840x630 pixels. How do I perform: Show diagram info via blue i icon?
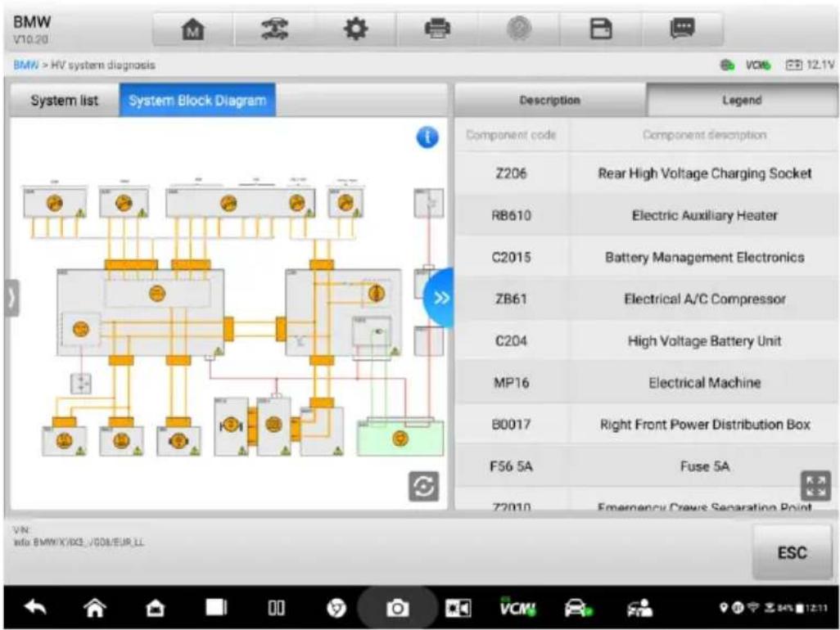[x=427, y=137]
